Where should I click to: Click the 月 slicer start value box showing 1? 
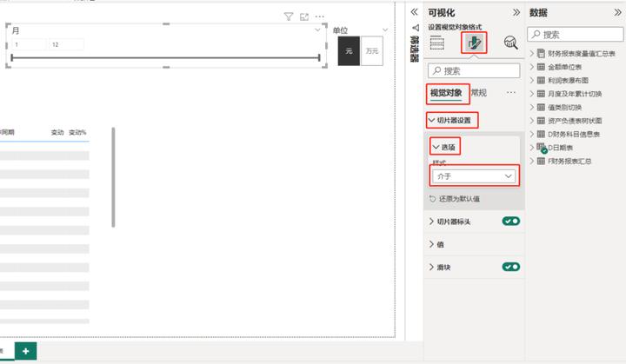click(x=29, y=44)
